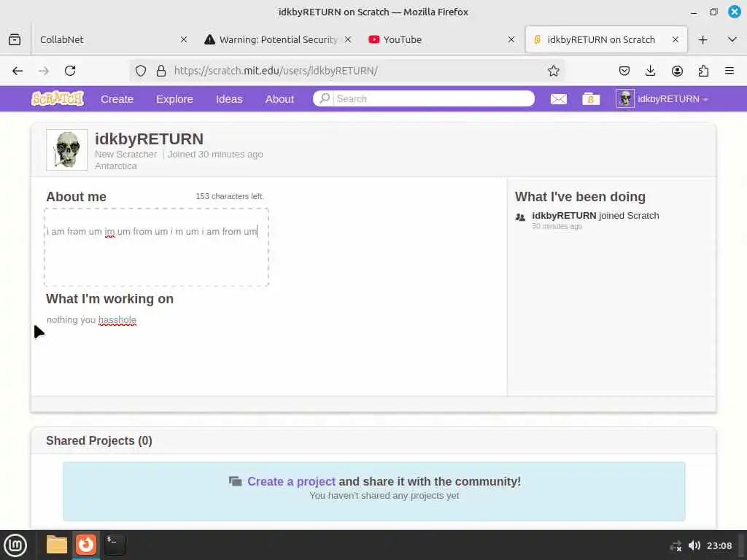Viewport: 747px width, 560px height.
Task: Click inside the About me text box
Action: 156,247
